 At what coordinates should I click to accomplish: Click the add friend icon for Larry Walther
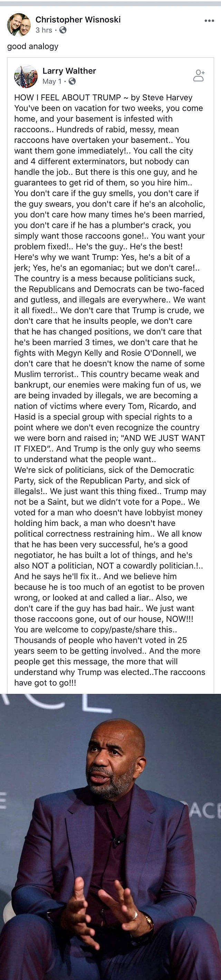[x=199, y=75]
